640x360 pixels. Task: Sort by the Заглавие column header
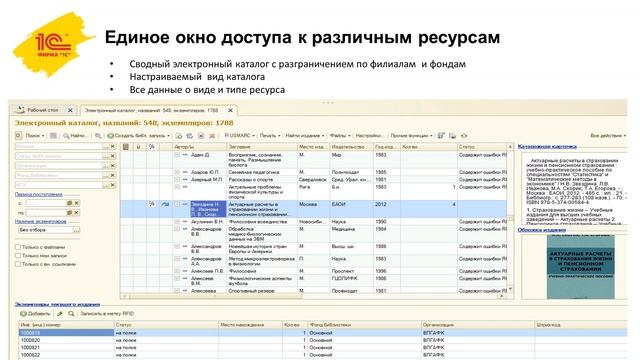(262, 147)
